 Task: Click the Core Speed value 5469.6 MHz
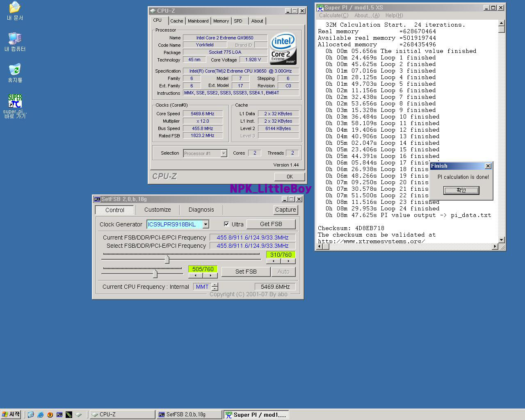203,114
